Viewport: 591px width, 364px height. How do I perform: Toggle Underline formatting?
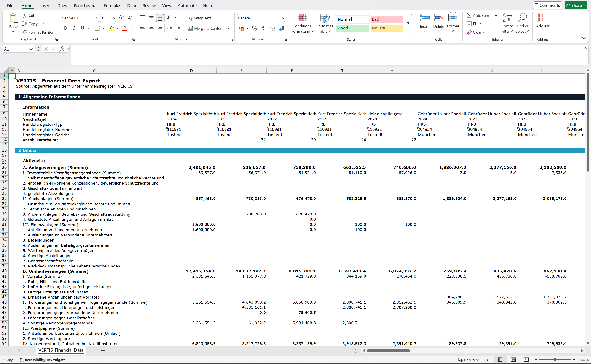pyautogui.click(x=82, y=28)
